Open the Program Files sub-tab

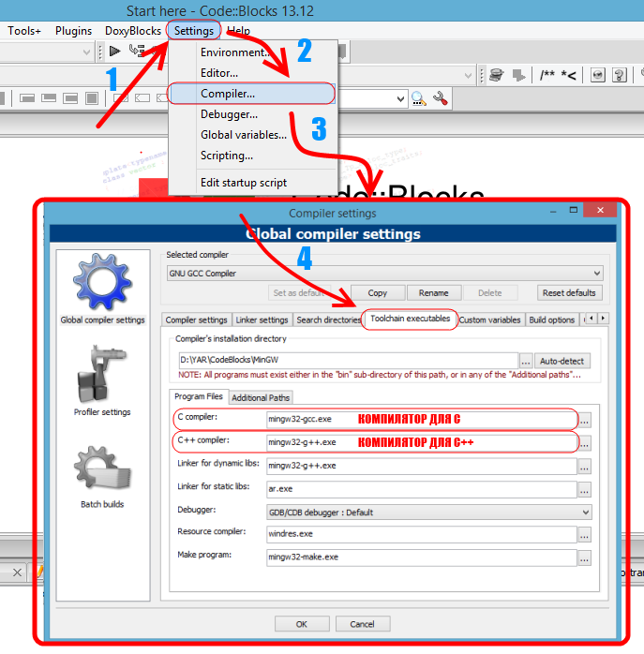pos(198,396)
